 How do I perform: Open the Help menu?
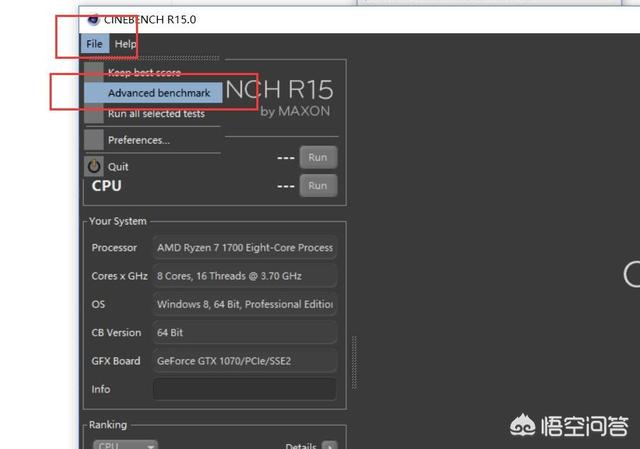point(125,44)
